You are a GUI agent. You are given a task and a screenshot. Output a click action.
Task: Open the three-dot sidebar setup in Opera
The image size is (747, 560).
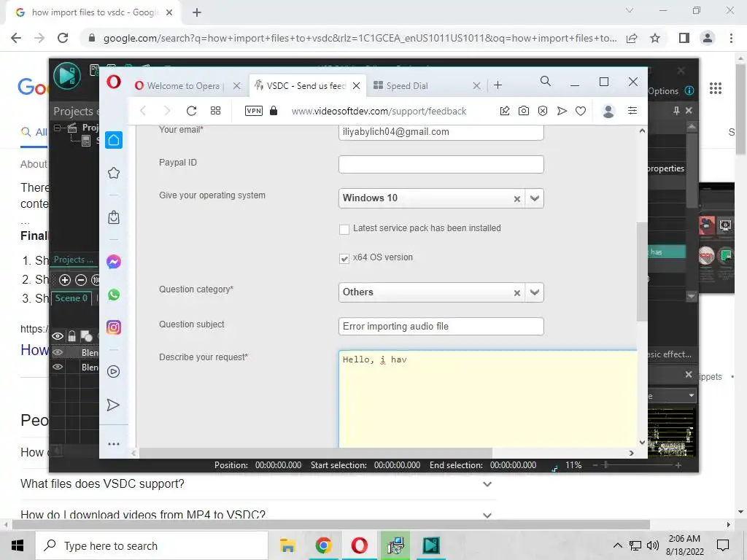(x=113, y=444)
